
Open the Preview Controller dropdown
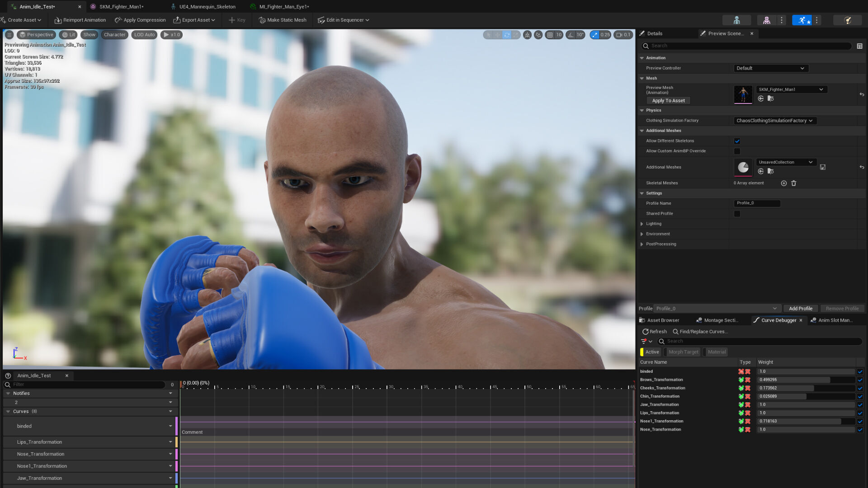(770, 68)
